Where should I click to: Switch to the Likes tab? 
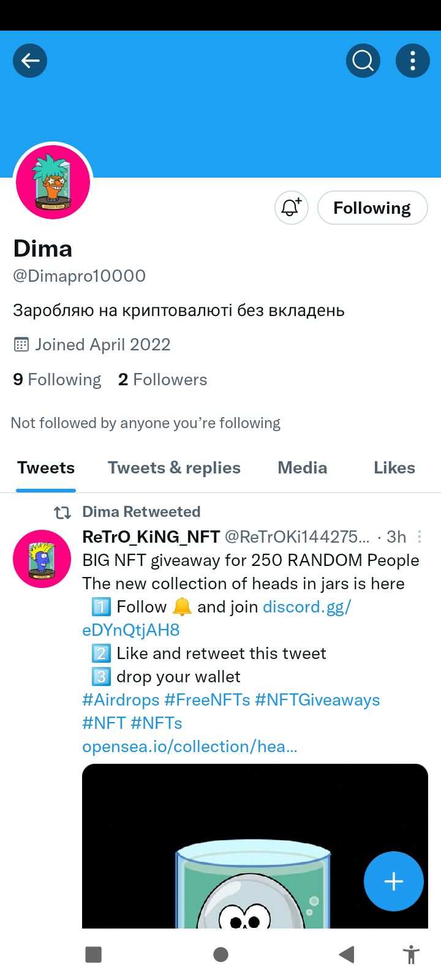[394, 468]
